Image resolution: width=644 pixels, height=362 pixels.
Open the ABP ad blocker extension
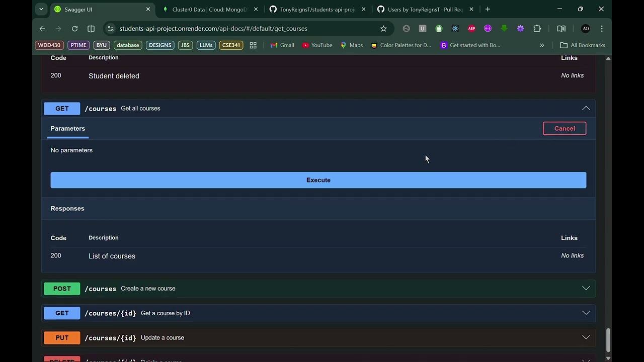[471, 29]
